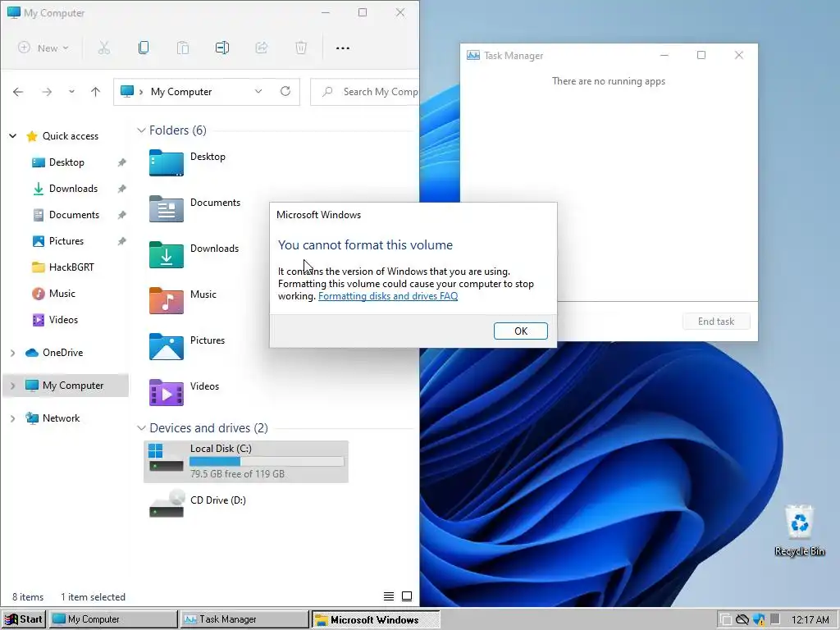The width and height of the screenshot is (840, 630).
Task: Click the tray icon left of OneDrive
Action: click(726, 620)
